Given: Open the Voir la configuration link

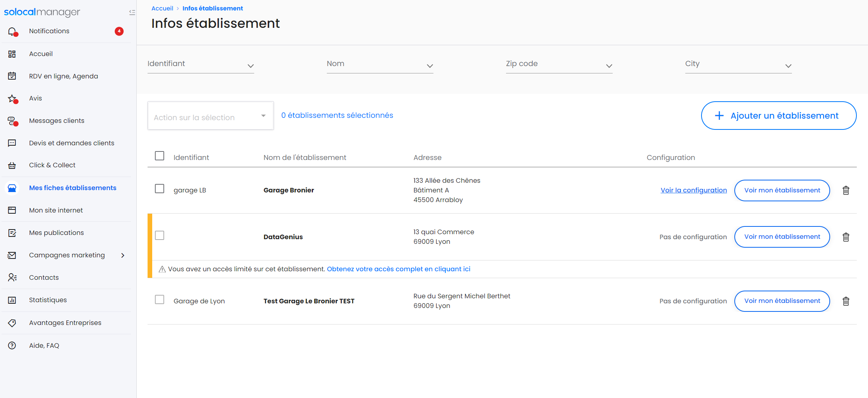Looking at the screenshot, I should click(693, 190).
